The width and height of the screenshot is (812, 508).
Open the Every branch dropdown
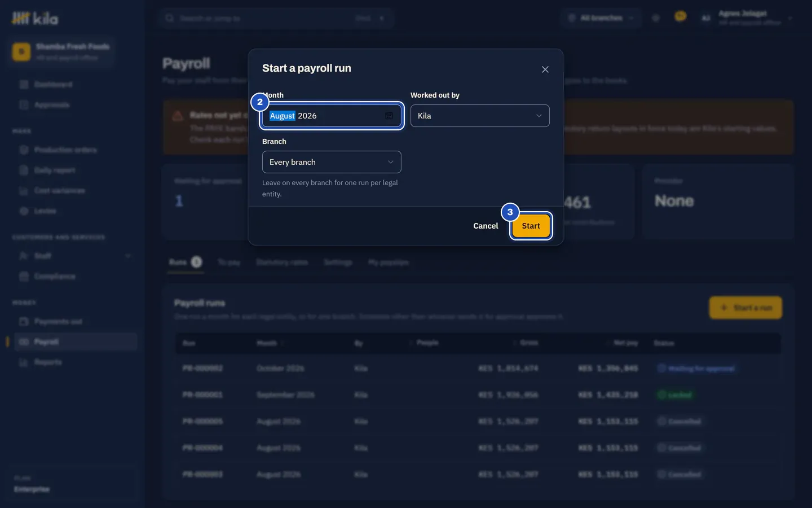pos(332,162)
